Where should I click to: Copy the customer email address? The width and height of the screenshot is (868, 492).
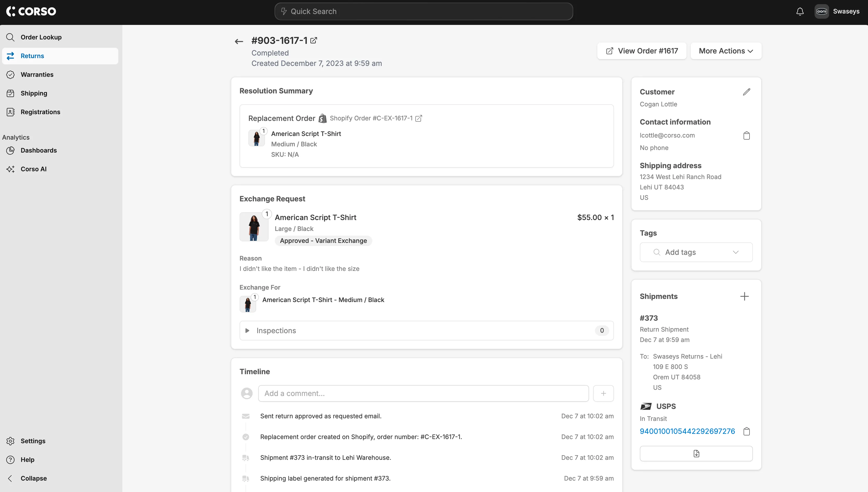[x=746, y=135]
